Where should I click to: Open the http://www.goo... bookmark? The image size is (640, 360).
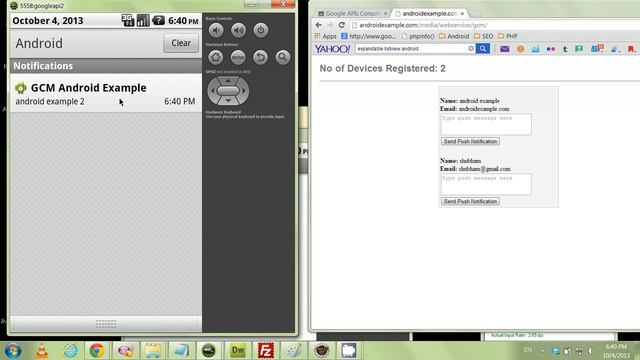coord(369,36)
